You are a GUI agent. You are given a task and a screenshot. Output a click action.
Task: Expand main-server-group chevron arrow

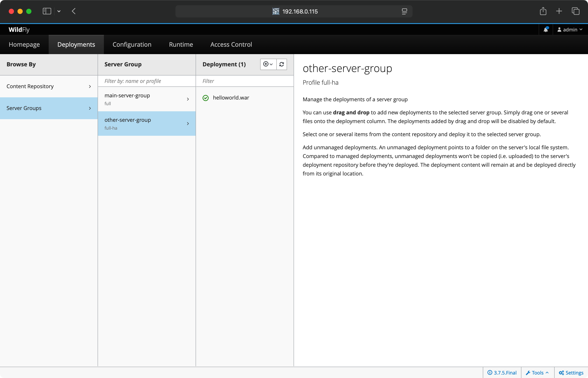(x=188, y=99)
